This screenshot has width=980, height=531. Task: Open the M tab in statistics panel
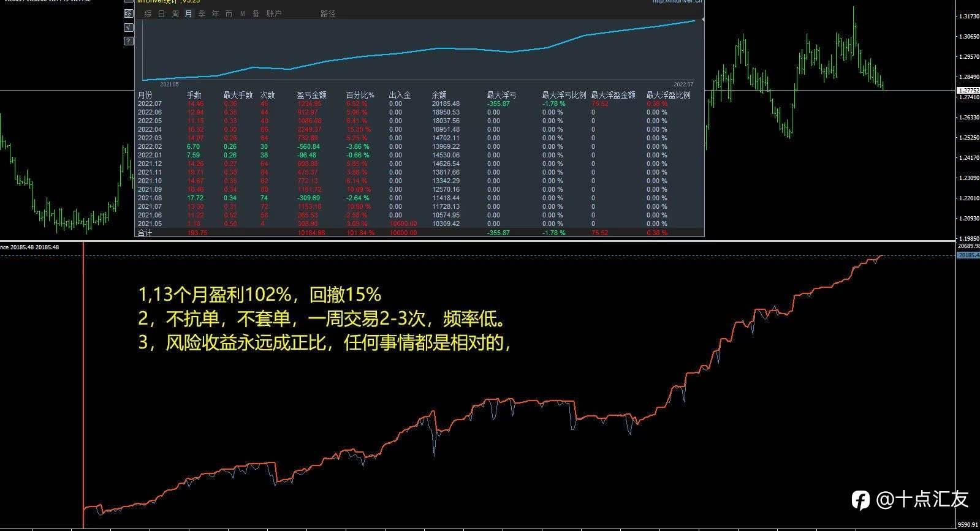click(x=242, y=13)
